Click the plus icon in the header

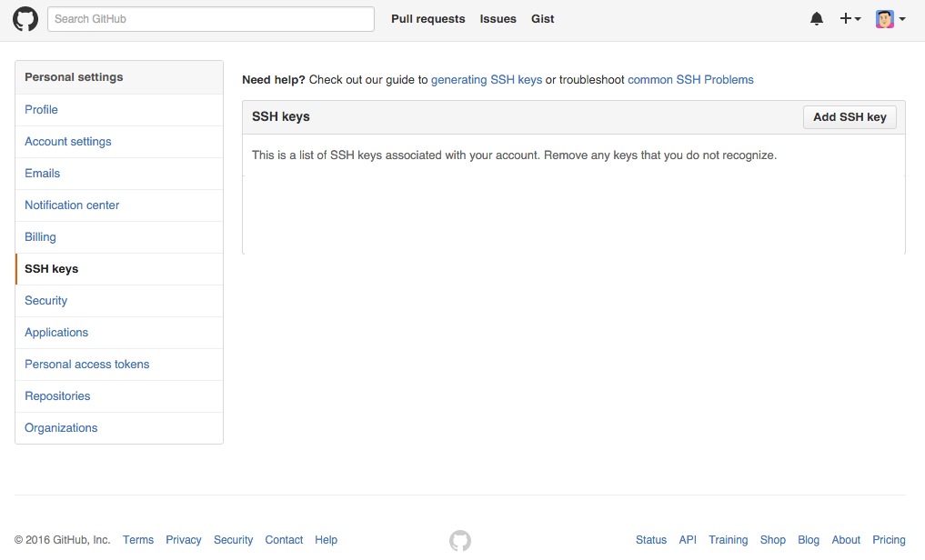[846, 18]
